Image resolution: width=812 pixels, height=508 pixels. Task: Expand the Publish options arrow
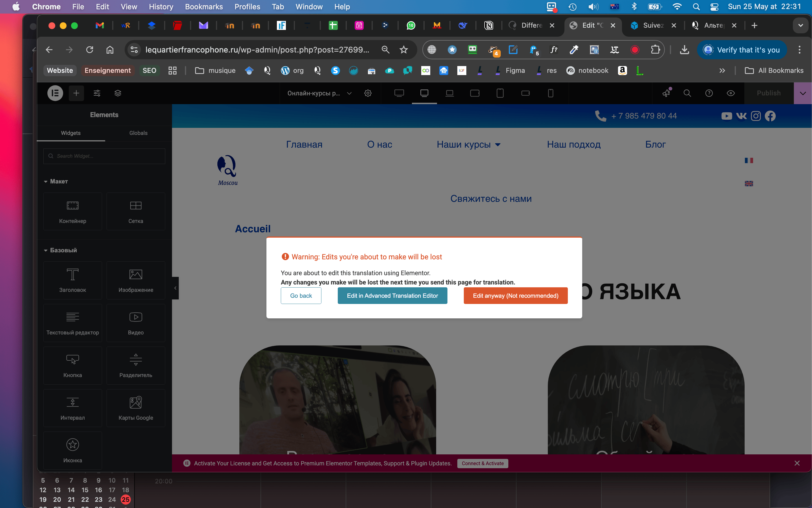tap(803, 93)
